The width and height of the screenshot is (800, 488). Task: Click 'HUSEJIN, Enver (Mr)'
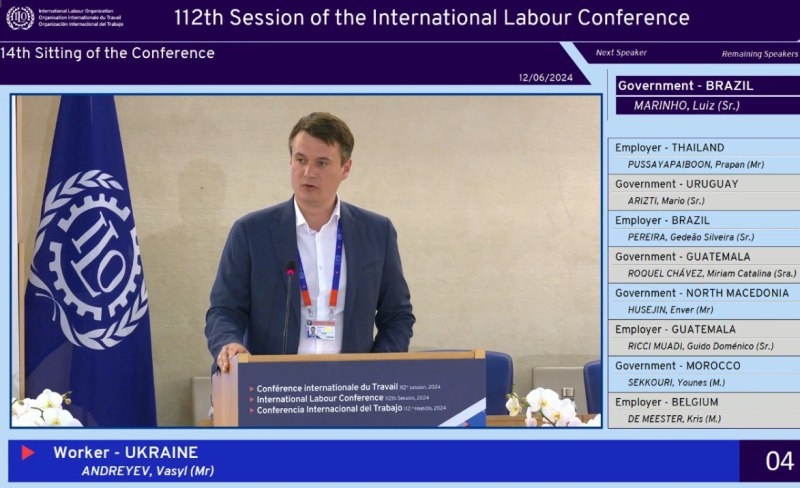coord(670,309)
